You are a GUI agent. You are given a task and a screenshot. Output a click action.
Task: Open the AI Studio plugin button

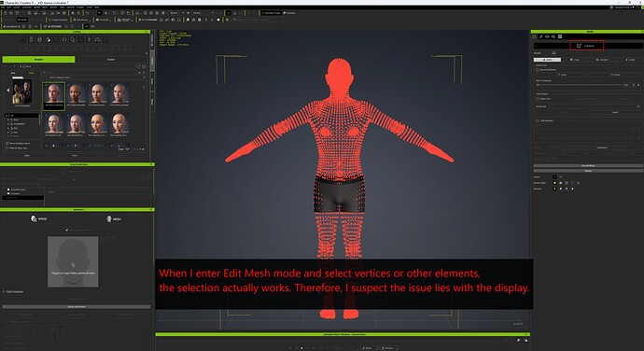(53, 26)
